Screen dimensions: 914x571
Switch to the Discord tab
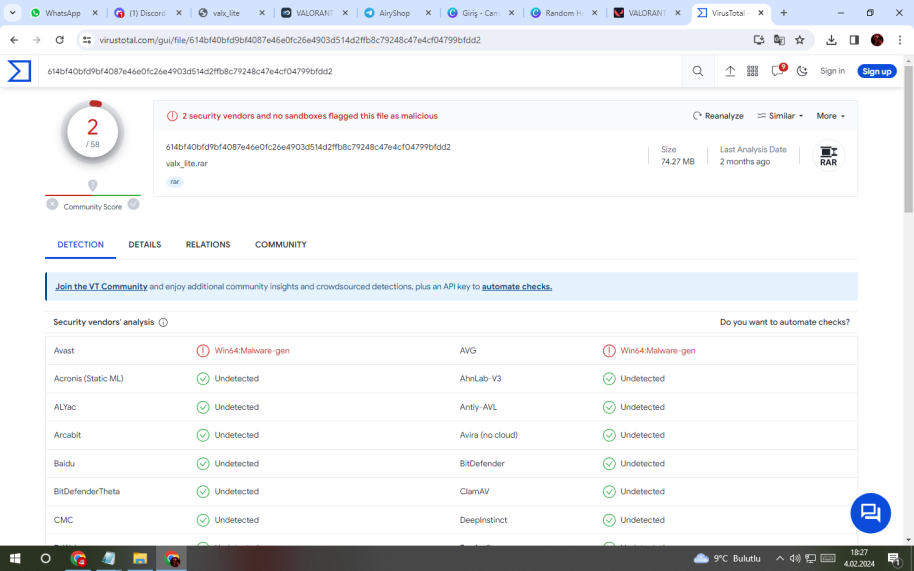click(148, 13)
